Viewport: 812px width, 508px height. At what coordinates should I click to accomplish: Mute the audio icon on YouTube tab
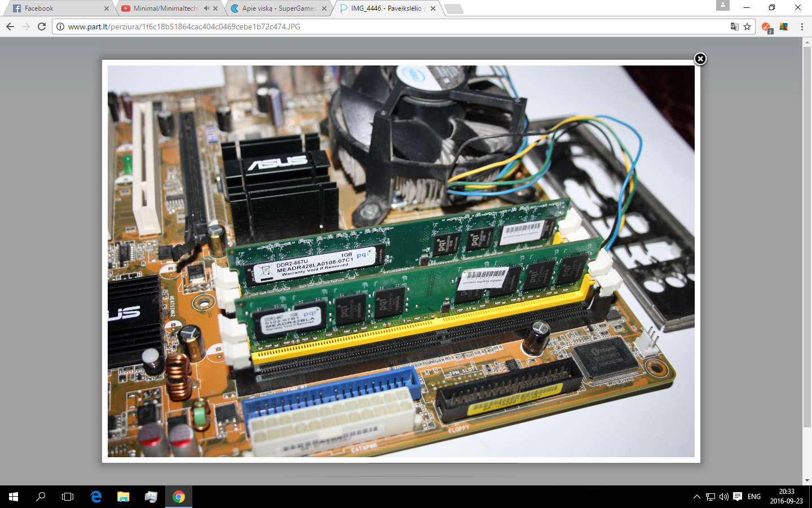click(x=206, y=8)
